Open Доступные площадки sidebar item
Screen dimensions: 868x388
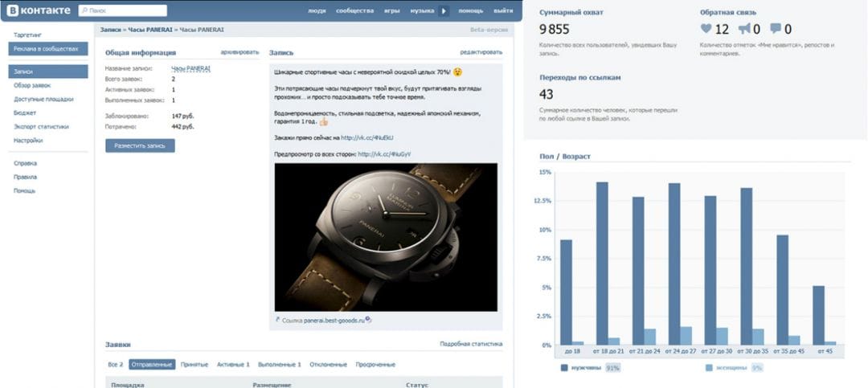pos(43,99)
